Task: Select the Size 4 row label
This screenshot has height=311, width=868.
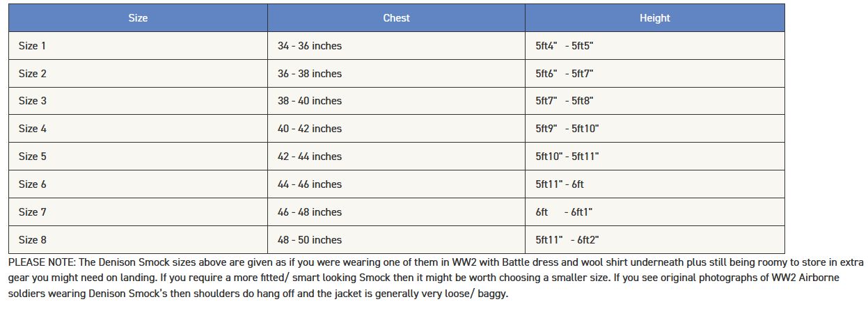Action: (x=33, y=129)
